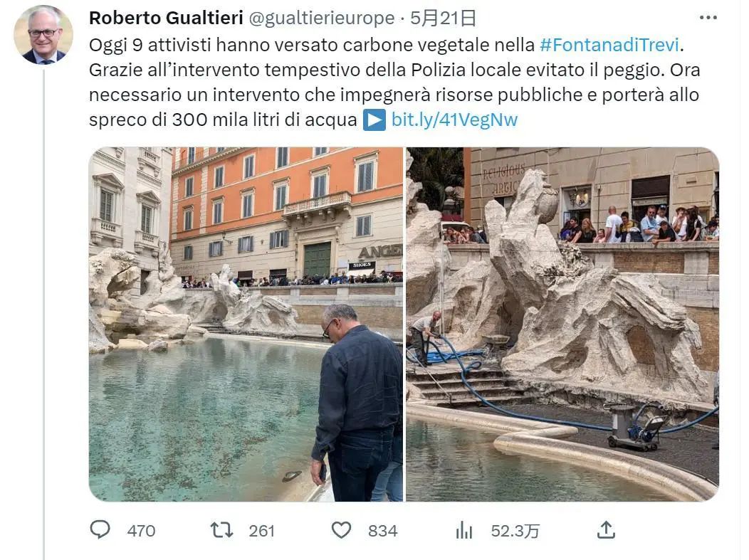Click the 52.3万 views count
This screenshot has height=560, width=749.
(x=515, y=531)
